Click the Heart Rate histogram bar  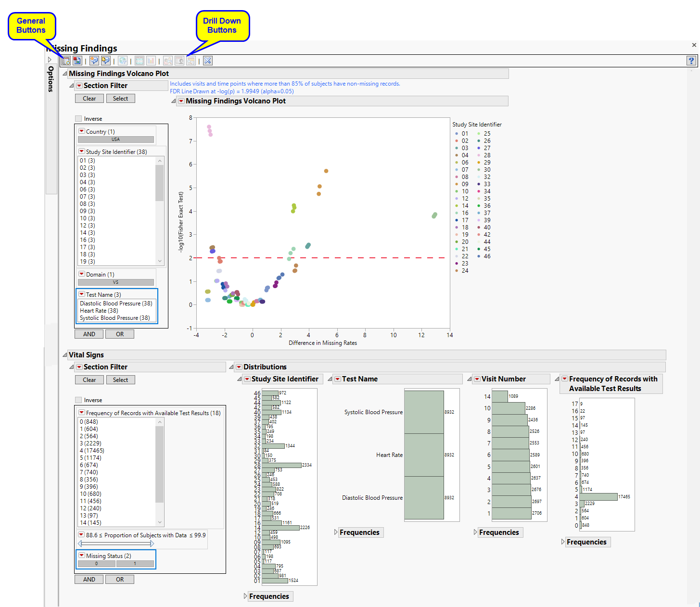(424, 455)
